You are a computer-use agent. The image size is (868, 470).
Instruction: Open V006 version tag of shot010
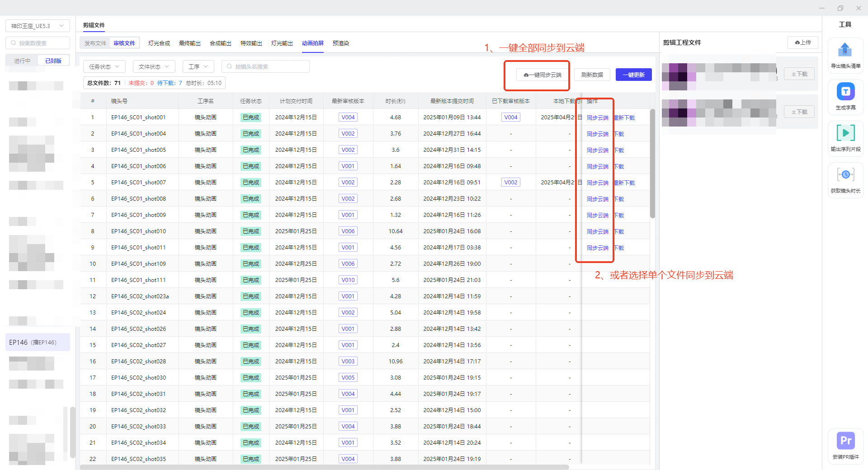click(x=348, y=231)
